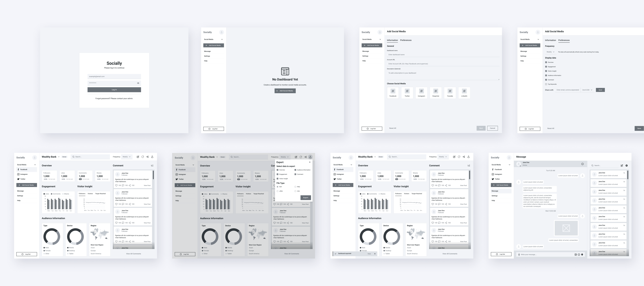The image size is (644, 286).
Task: Enable the Top Keywords checkbox
Action: (546, 84)
